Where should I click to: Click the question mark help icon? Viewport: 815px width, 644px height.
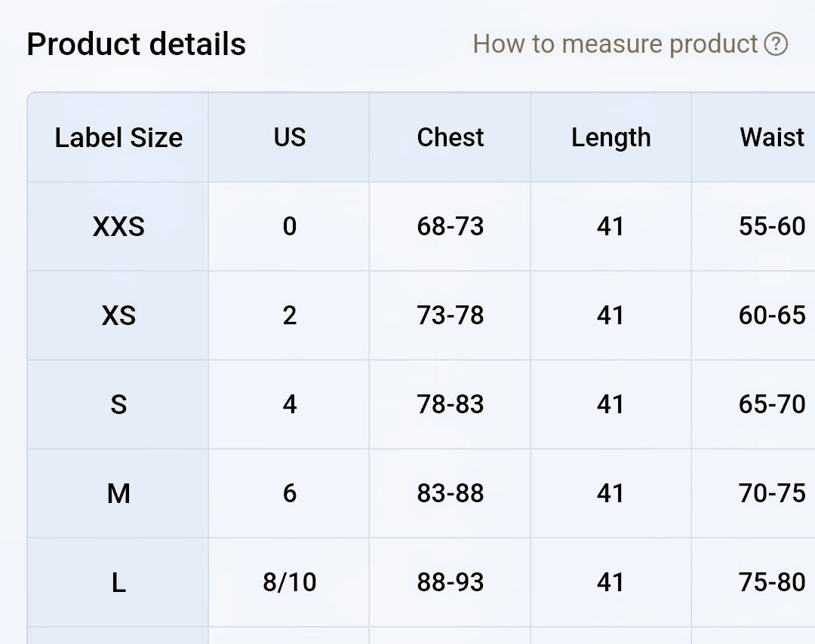click(776, 44)
